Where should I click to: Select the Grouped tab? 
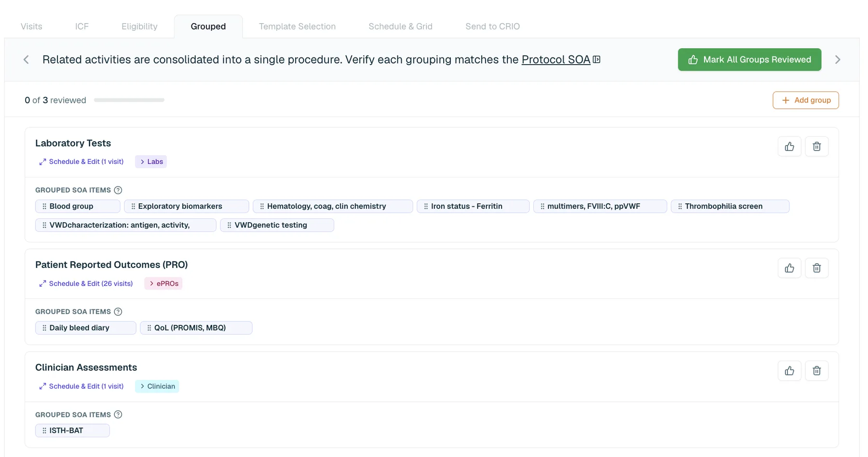208,27
